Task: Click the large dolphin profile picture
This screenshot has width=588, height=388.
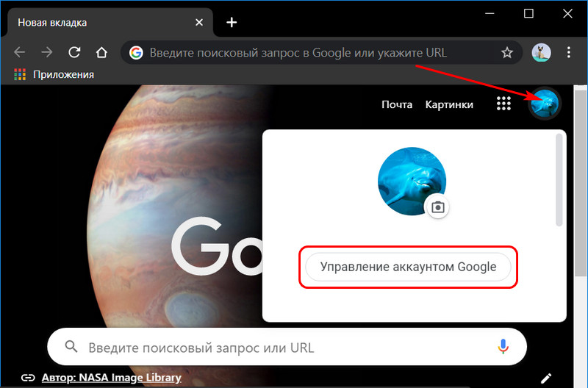Action: click(412, 181)
